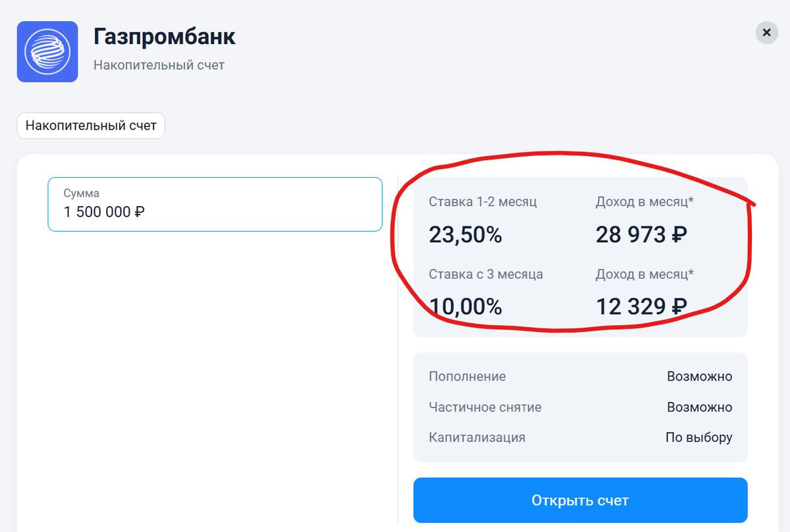790x532 pixels.
Task: Select the 10,00% rate from month 3
Action: (465, 306)
